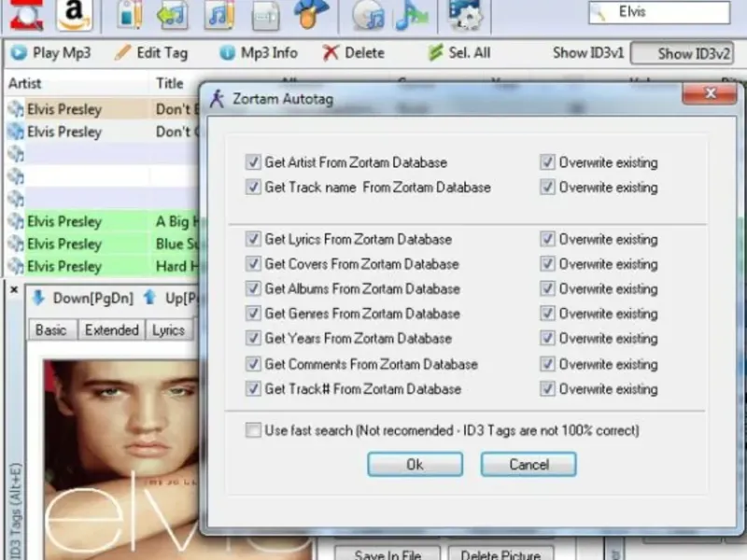Toggle Overwrite existing for Track# row
Screen dimensions: 747x560
[547, 389]
